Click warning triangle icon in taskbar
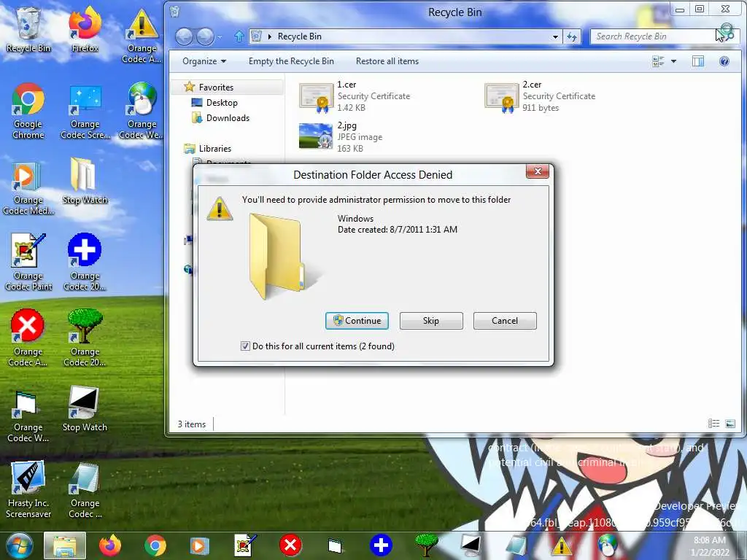The width and height of the screenshot is (747, 560). pyautogui.click(x=562, y=545)
